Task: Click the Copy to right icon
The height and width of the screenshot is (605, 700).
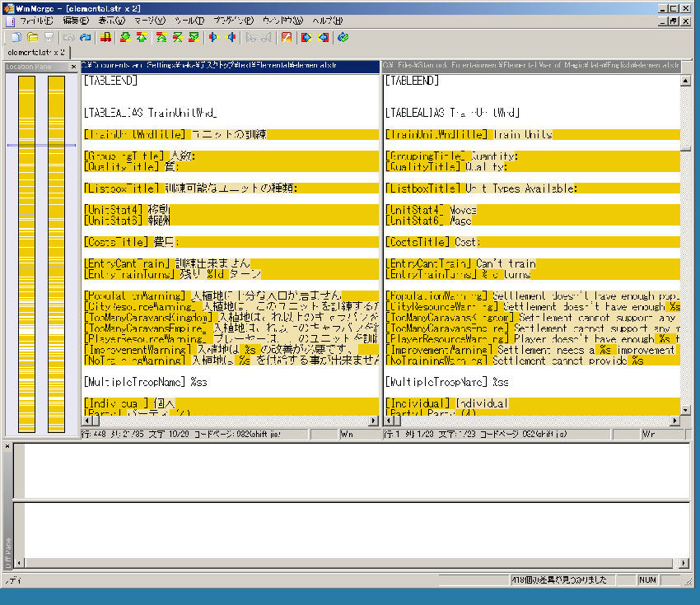Action: click(213, 37)
